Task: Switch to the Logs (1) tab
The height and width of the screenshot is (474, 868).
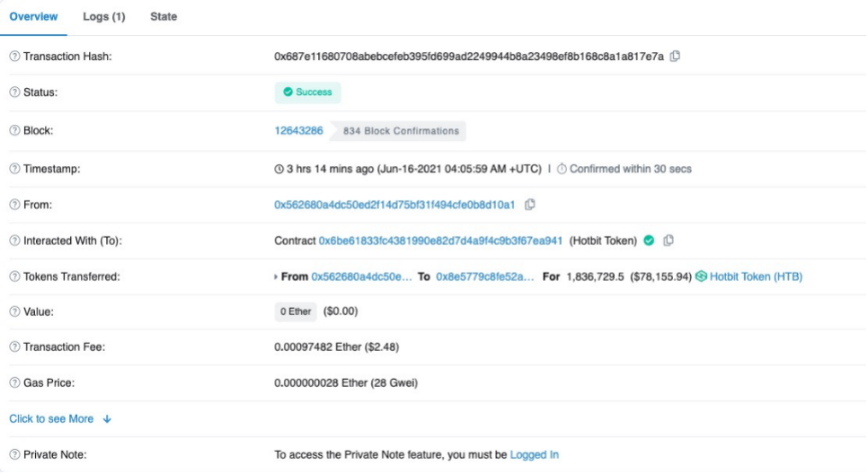Action: click(x=104, y=17)
